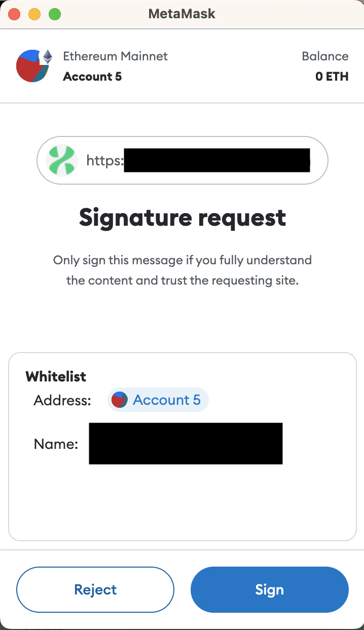Viewport: 364px width, 630px height.
Task: Click the 0 ETH balance value
Action: (x=332, y=77)
